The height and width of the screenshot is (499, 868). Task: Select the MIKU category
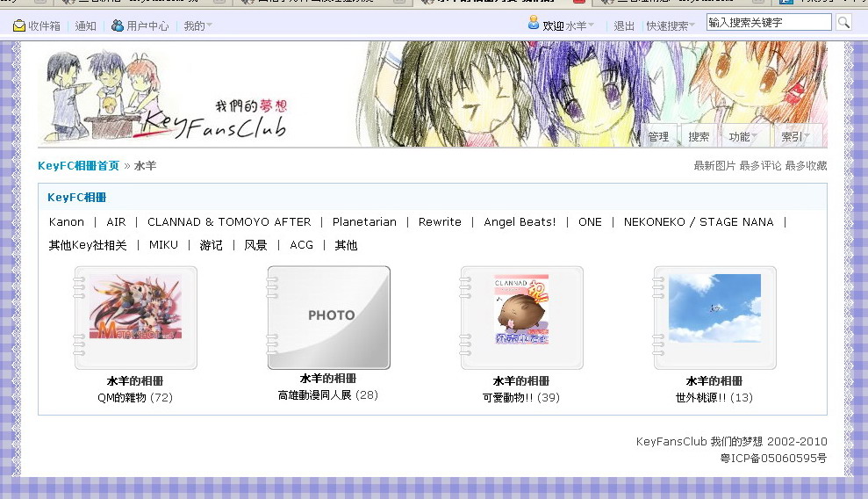click(163, 245)
